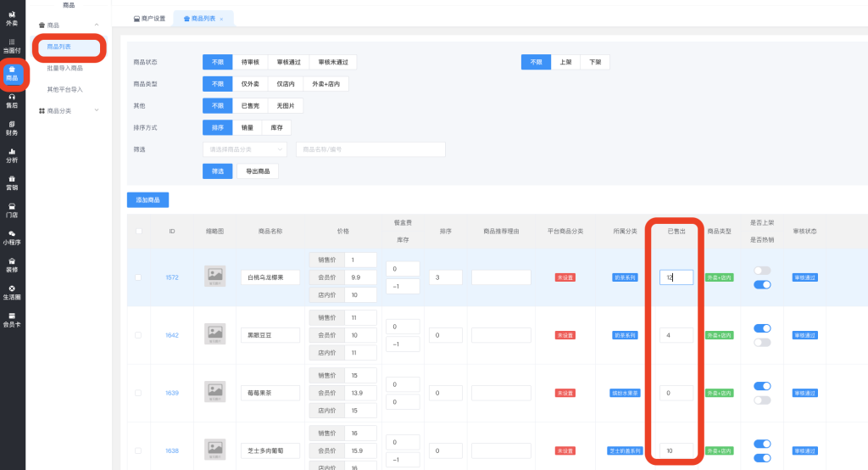Select the 分析 analytics icon
This screenshot has height=470, width=868.
(12, 155)
